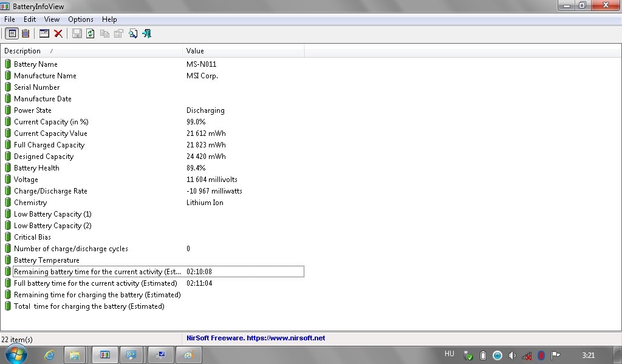
Task: Select Full battery time for current activity row
Action: [152, 283]
